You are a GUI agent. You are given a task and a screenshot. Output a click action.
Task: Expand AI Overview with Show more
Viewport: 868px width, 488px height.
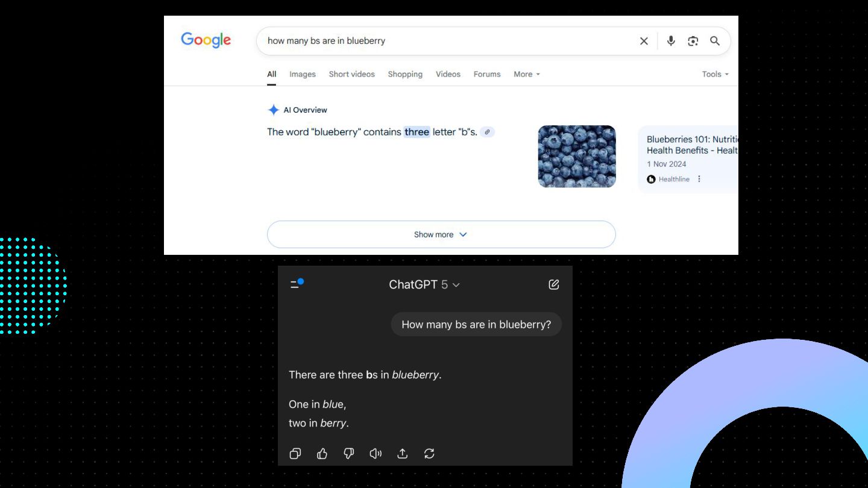click(441, 234)
